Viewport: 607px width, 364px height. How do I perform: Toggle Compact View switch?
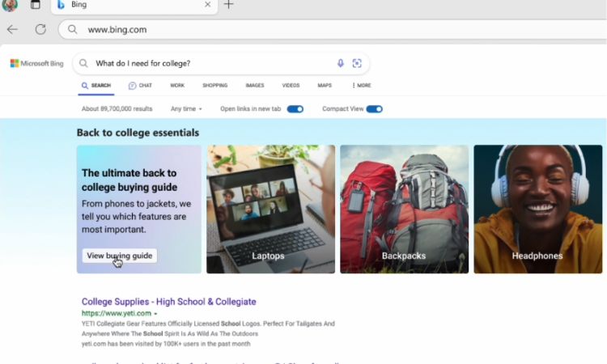pyautogui.click(x=375, y=109)
